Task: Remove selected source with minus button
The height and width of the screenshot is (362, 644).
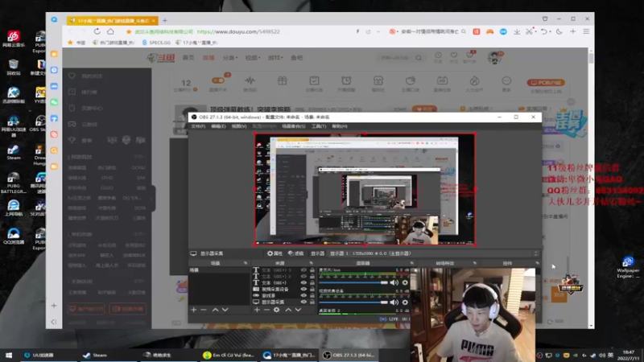Action: point(267,310)
